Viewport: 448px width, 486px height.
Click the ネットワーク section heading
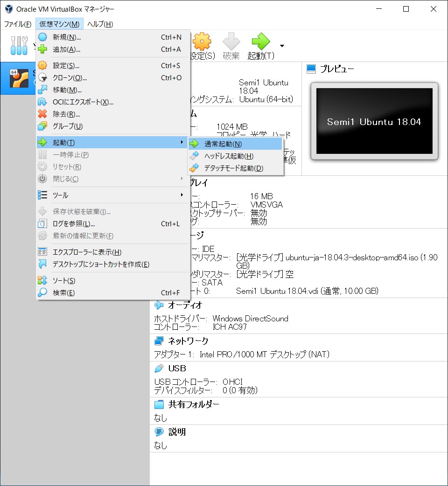pos(188,341)
